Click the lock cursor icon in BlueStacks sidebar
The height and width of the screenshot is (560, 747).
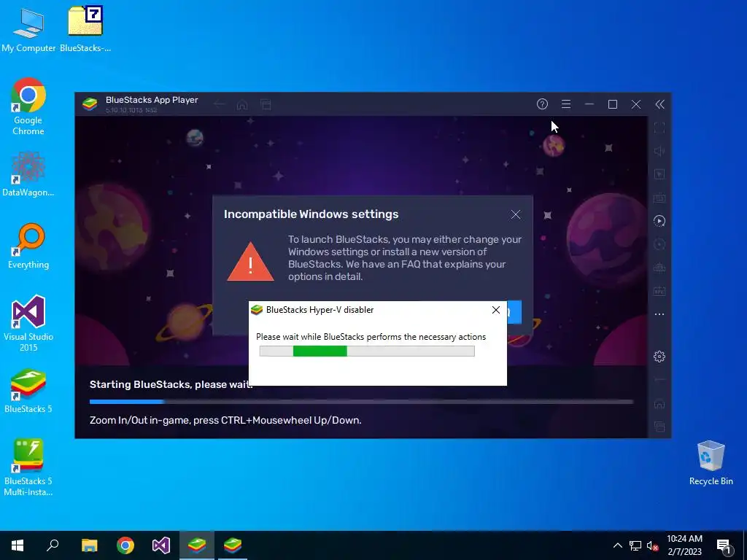[x=659, y=174]
